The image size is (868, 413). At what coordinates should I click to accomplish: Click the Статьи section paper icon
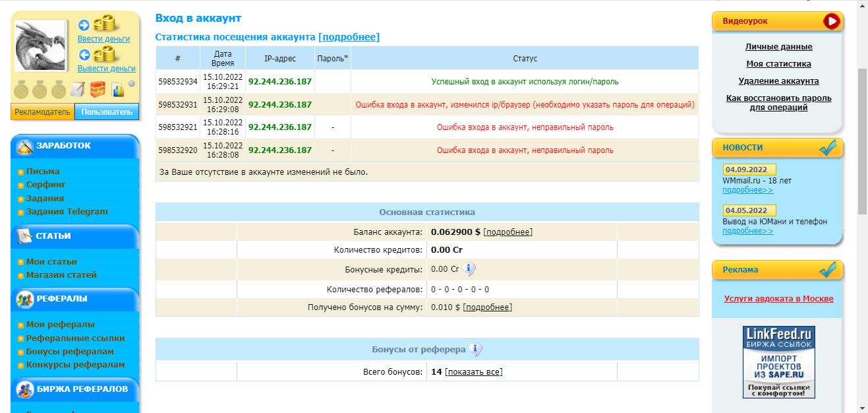(x=25, y=236)
